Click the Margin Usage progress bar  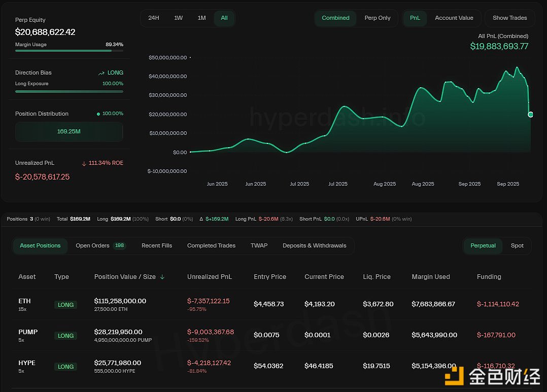coord(69,51)
